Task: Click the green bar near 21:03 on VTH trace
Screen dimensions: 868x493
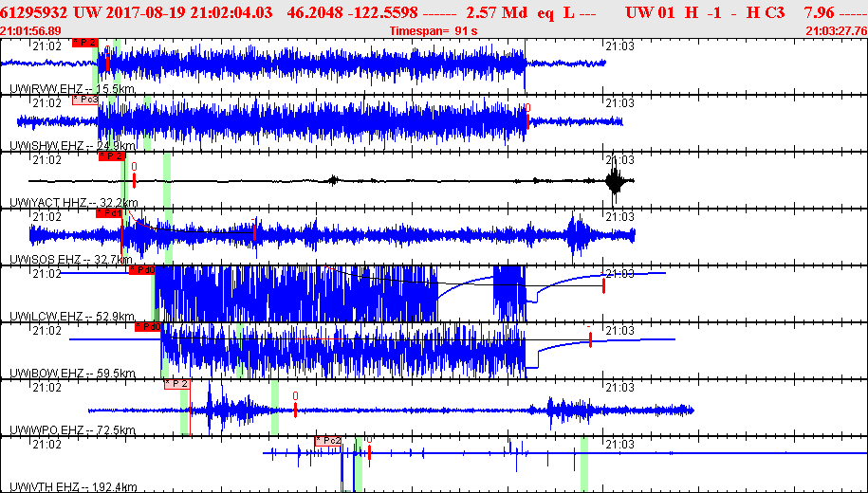Action: pyautogui.click(x=584, y=465)
